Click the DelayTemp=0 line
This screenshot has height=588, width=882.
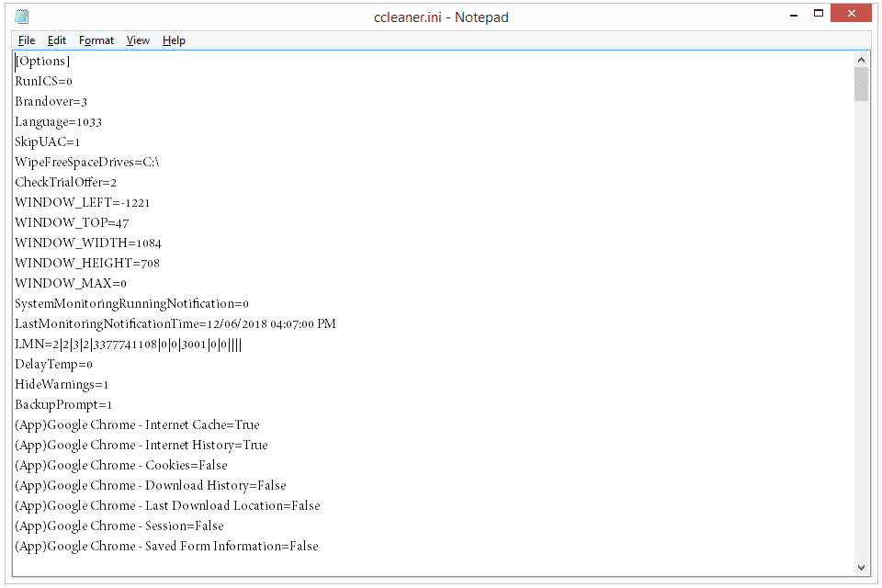53,365
